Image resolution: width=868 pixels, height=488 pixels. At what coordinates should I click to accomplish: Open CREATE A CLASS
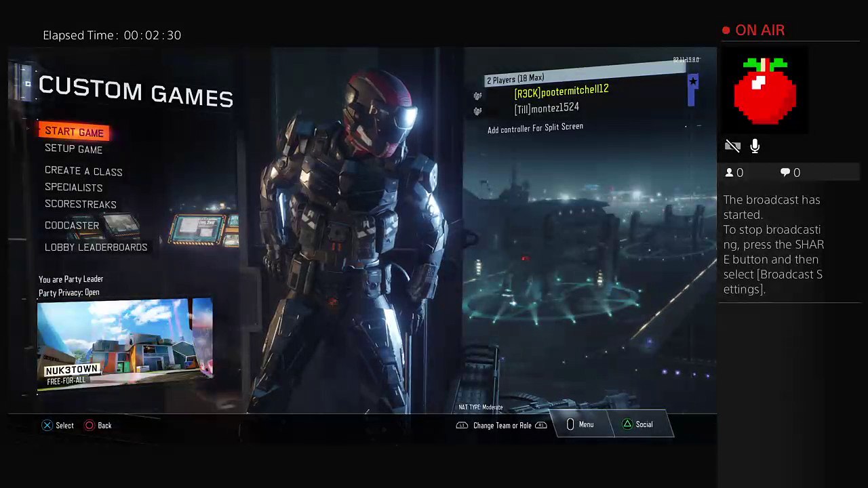pyautogui.click(x=83, y=171)
